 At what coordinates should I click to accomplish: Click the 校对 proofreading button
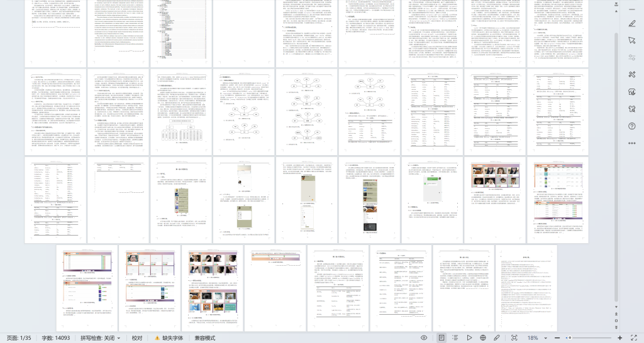coord(136,338)
